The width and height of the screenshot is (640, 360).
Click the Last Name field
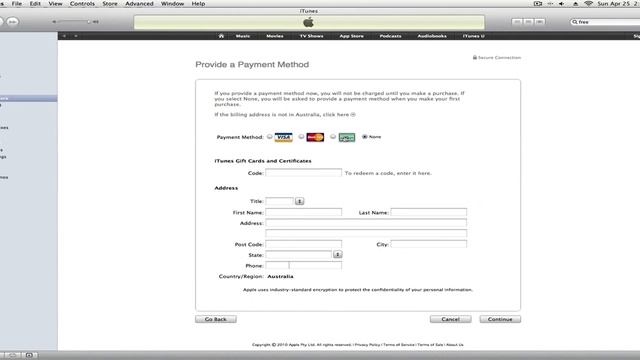coord(429,212)
